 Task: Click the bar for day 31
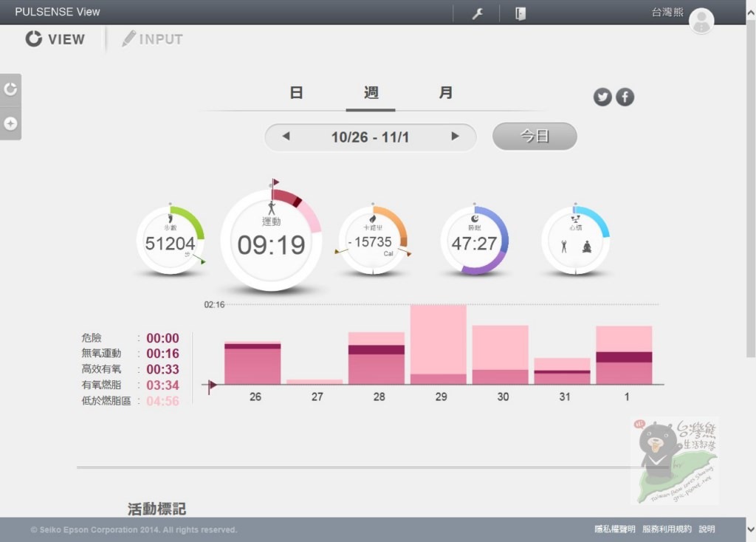tap(562, 371)
